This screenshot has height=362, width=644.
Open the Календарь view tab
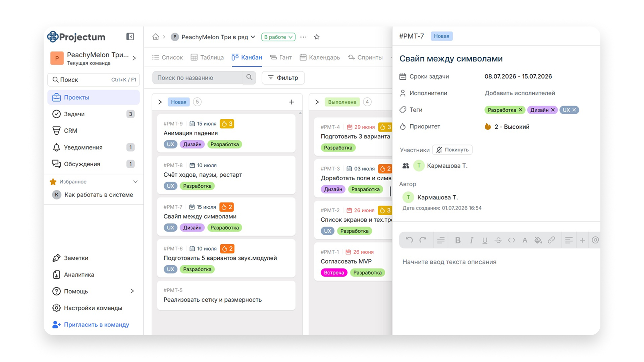coord(320,57)
